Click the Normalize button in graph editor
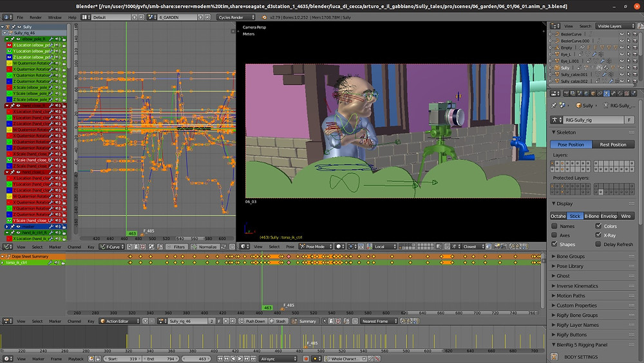Image resolution: width=644 pixels, height=363 pixels. (x=205, y=247)
